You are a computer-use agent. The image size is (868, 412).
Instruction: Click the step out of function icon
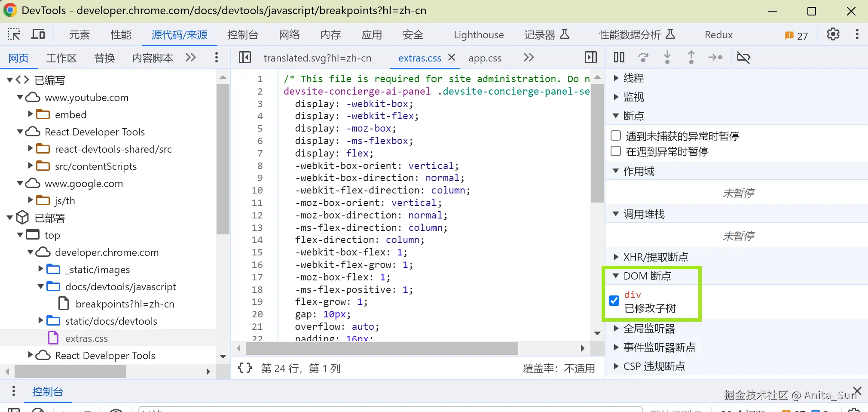point(691,57)
